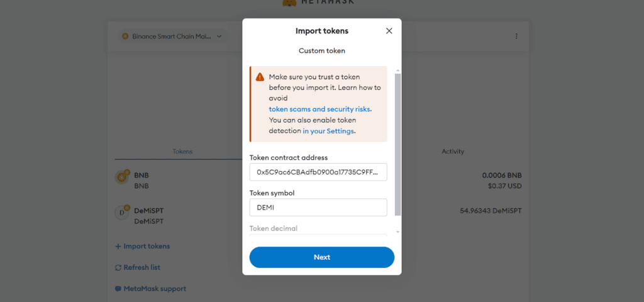Close the Import tokens dialog
This screenshot has width=644, height=302.
[389, 31]
